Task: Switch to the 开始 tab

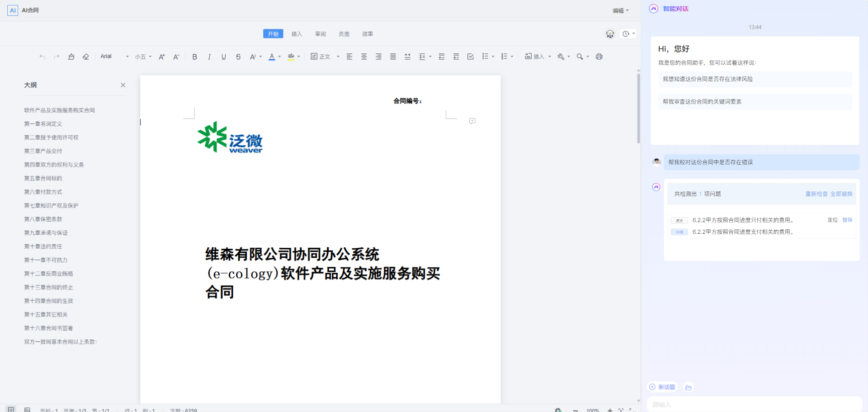Action: pos(273,34)
